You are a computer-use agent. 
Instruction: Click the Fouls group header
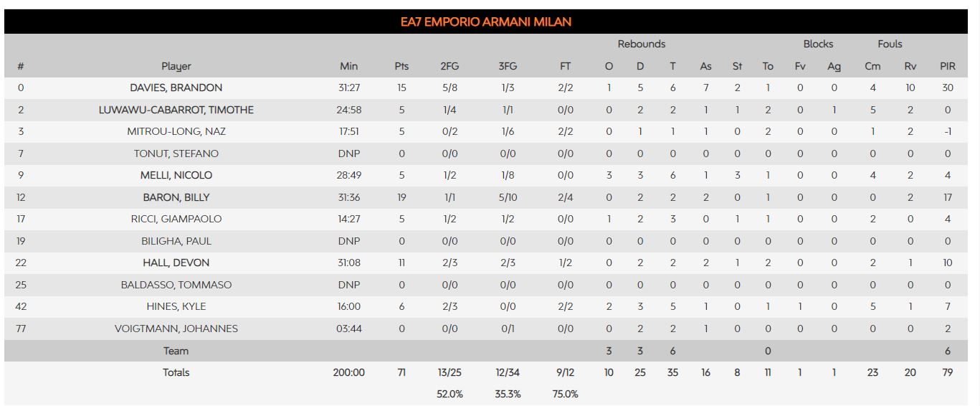click(890, 44)
